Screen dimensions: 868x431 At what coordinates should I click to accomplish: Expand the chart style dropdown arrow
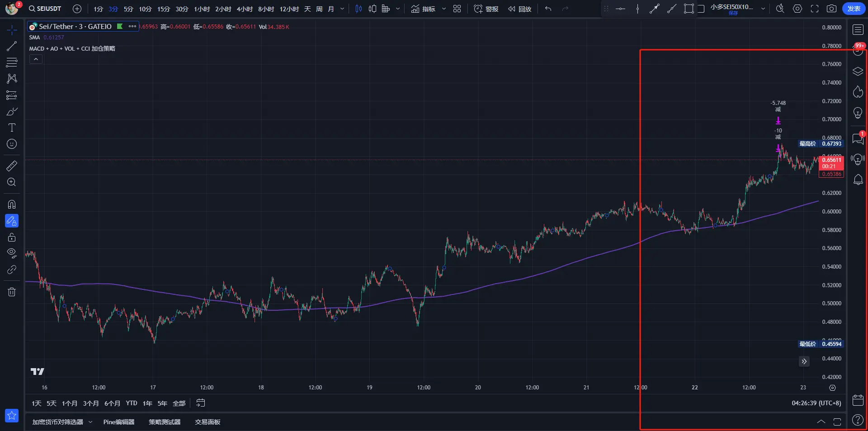(x=398, y=9)
